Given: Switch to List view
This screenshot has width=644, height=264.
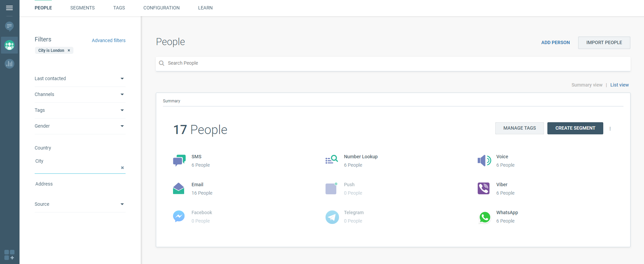Looking at the screenshot, I should tap(619, 85).
